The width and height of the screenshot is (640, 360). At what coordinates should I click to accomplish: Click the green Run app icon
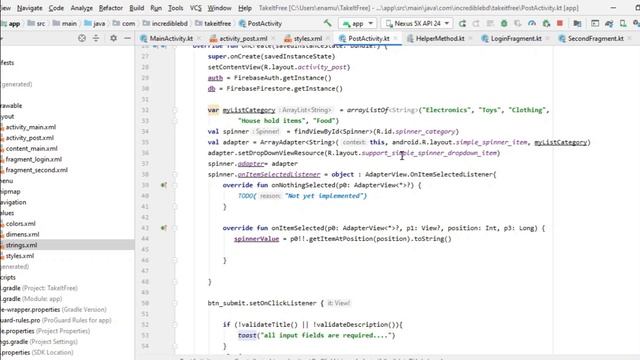[462, 24]
